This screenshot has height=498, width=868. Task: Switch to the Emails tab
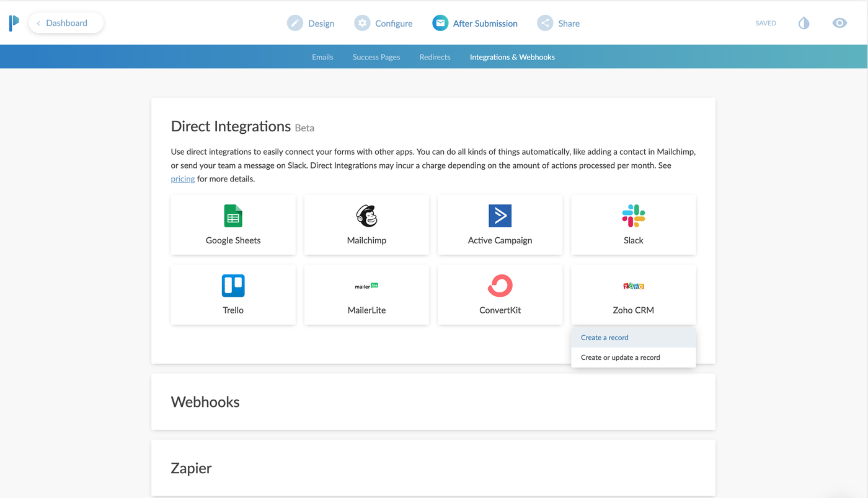pos(322,56)
